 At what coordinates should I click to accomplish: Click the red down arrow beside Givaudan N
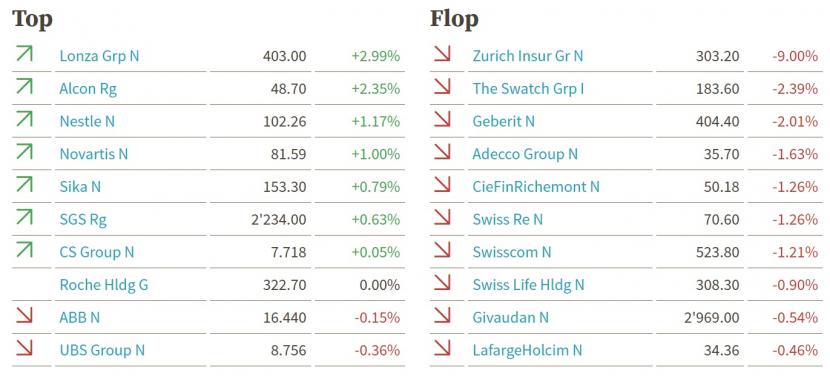coord(442,315)
